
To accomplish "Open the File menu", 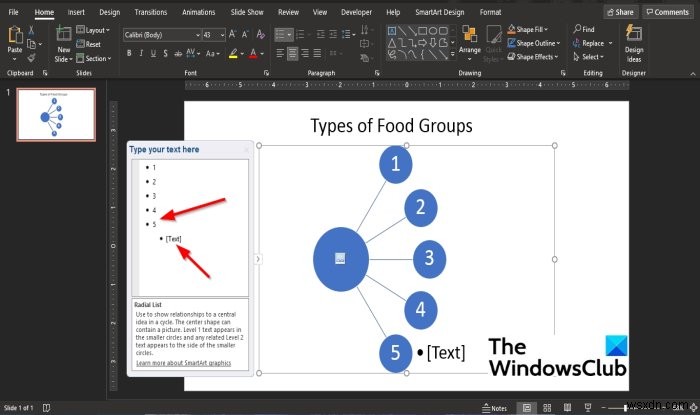I will click(x=13, y=12).
